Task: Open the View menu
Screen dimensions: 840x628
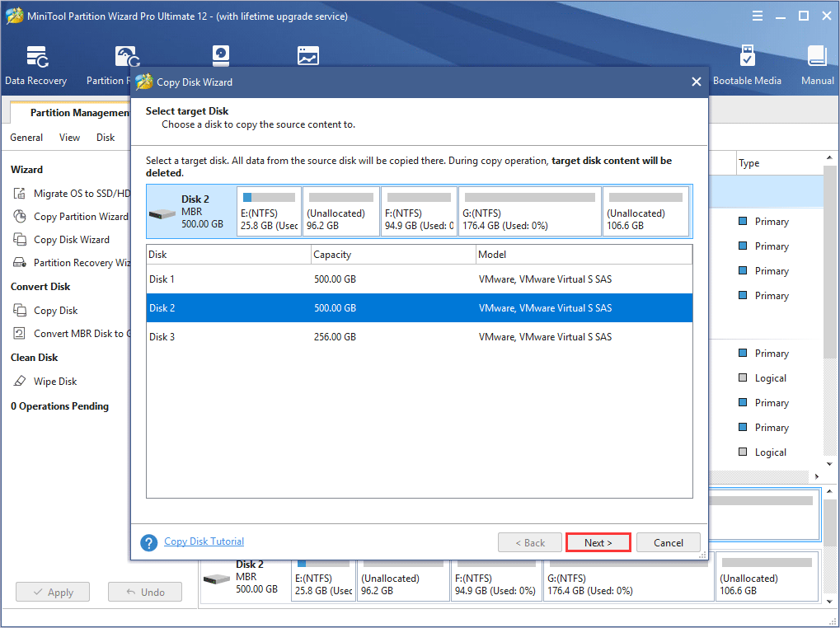Action: click(69, 138)
